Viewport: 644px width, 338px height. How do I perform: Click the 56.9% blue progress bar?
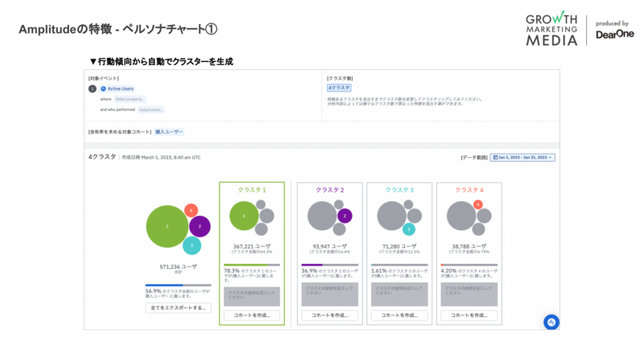click(x=178, y=285)
